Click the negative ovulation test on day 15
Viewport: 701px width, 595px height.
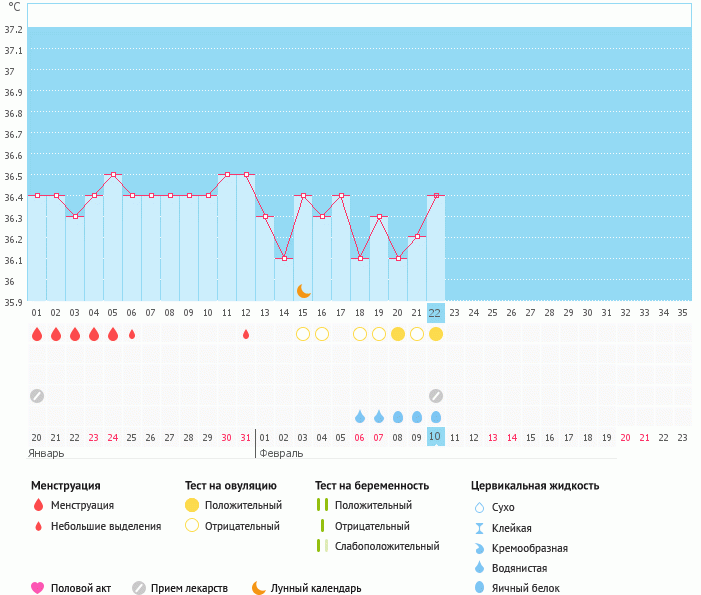303,334
